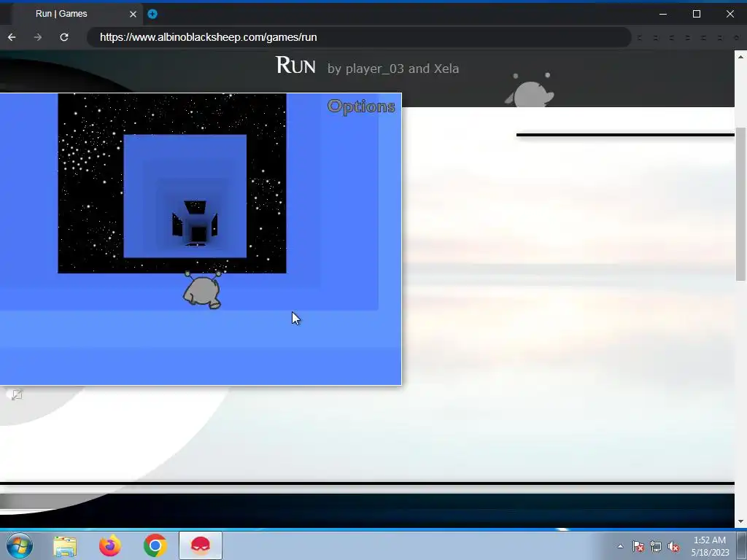Open the network status tray icon
The image size is (747, 560).
point(656,547)
